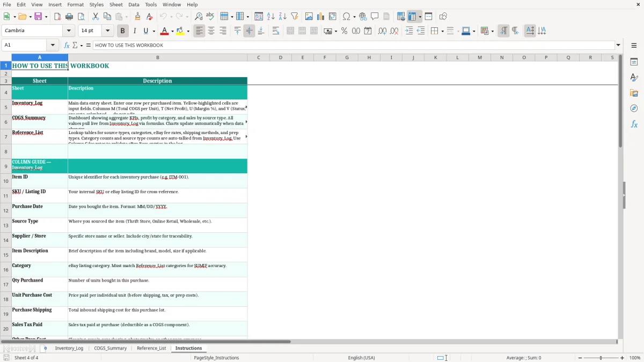
Task: Insert hyperlink globe icon
Action: pos(363,17)
